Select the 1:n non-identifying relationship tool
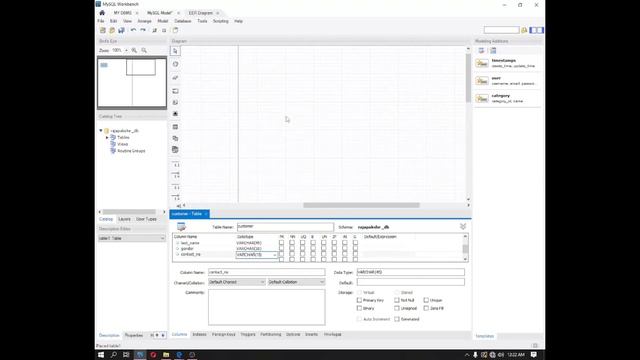Viewport: 640px width, 360px height. [x=176, y=176]
